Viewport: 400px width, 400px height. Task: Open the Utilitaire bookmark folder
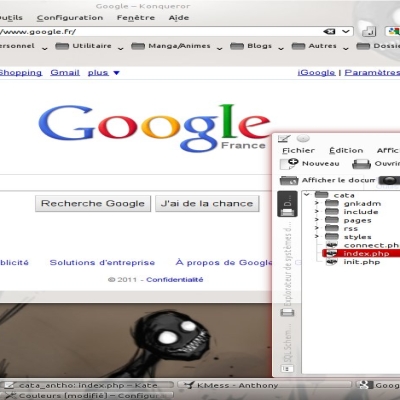click(x=84, y=46)
